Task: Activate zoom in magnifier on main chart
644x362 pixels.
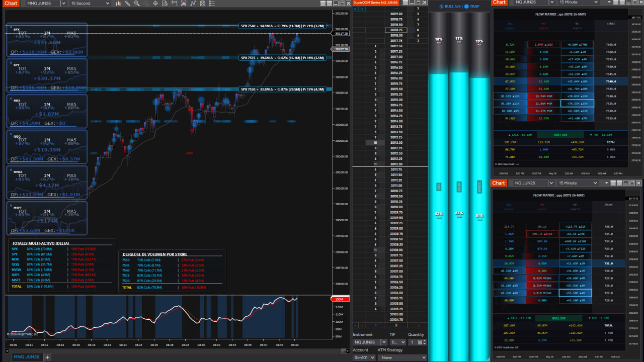Action: click(137, 4)
